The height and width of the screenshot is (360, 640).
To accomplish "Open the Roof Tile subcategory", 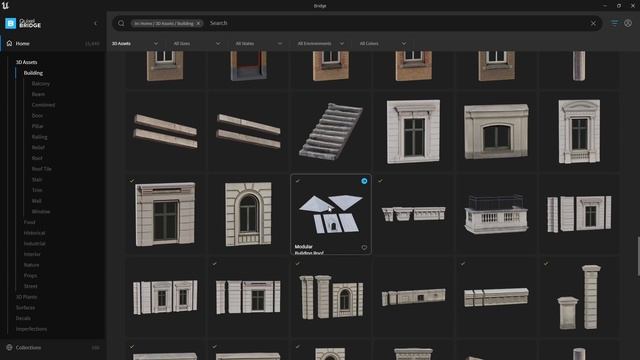I will 42,169.
